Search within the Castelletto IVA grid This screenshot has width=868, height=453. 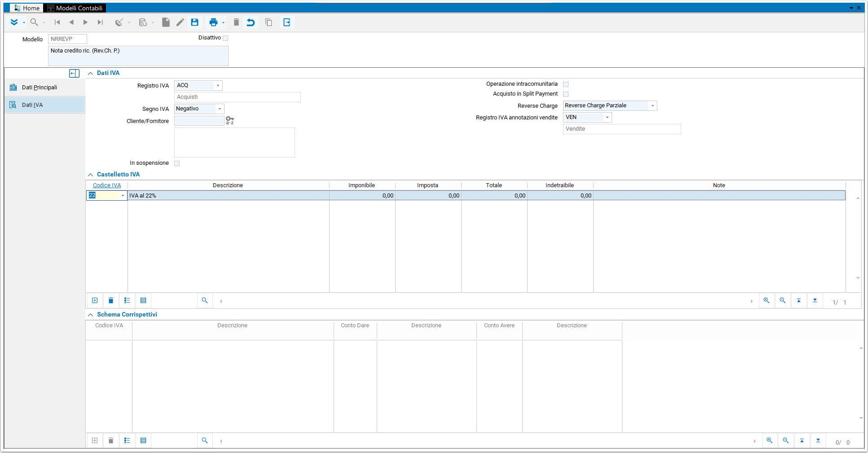point(205,300)
